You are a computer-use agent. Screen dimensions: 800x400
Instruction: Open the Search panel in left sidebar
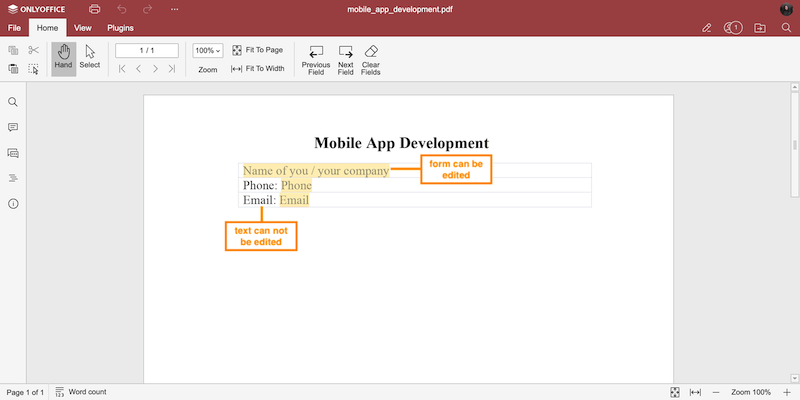coord(13,102)
